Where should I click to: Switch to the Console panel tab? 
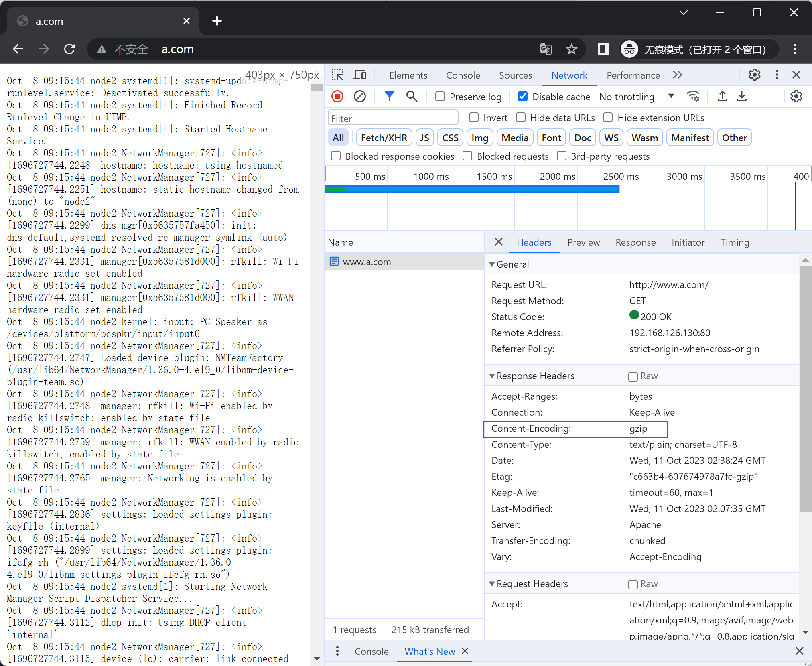(463, 75)
